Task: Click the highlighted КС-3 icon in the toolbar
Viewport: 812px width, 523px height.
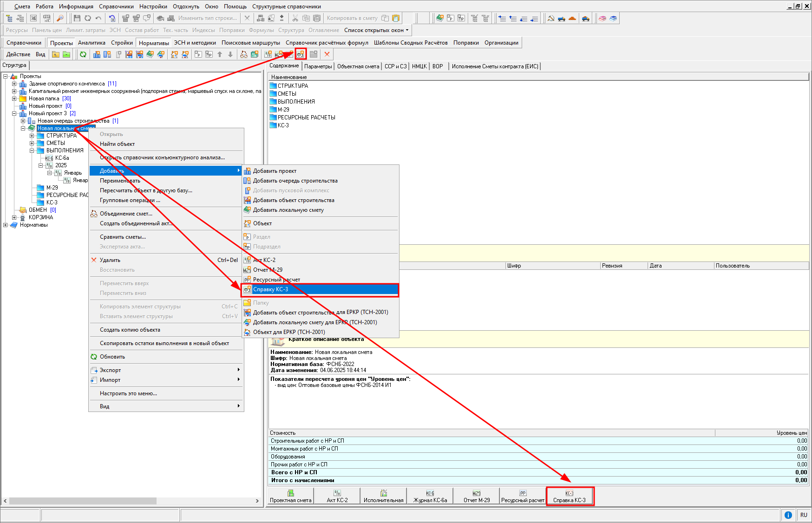Action: pos(301,54)
